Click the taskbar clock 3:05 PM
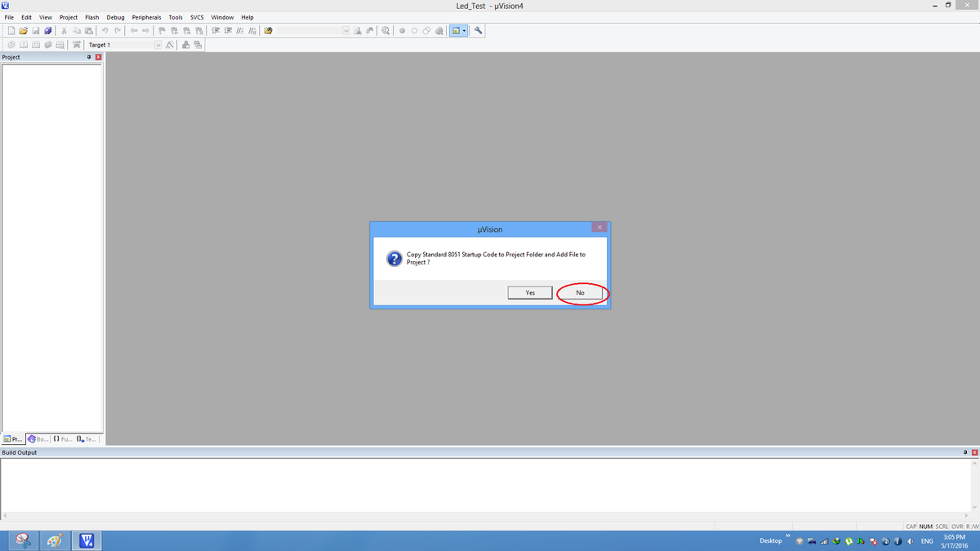Viewport: 980px width, 551px height. 954,536
